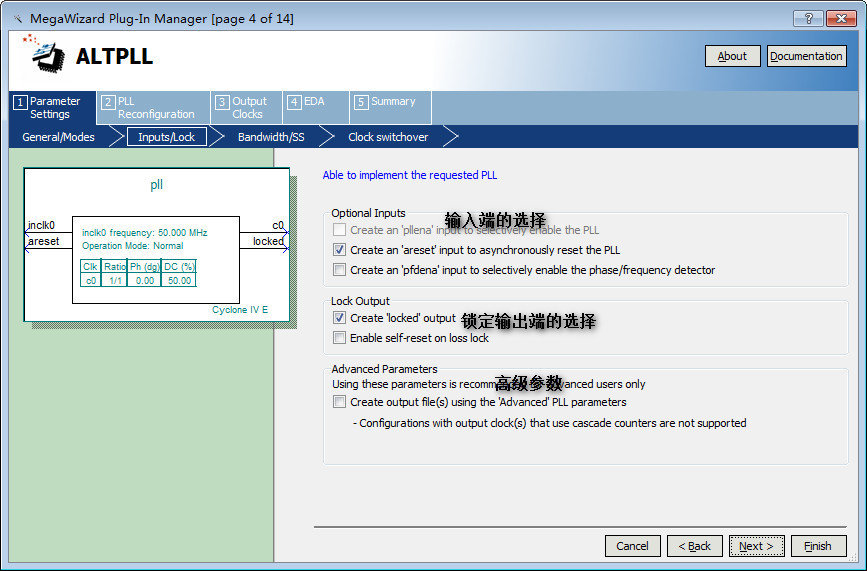867x571 pixels.
Task: Enable self-reset on loss lock
Action: (340, 337)
